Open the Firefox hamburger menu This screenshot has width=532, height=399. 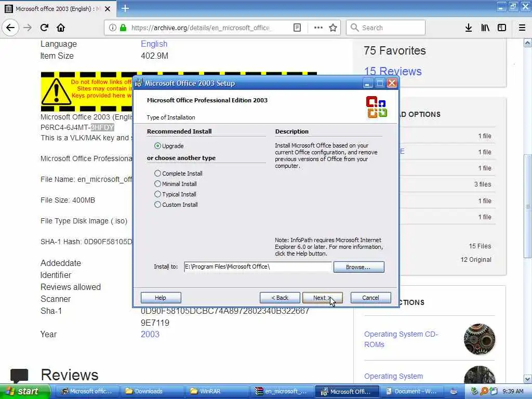click(x=522, y=28)
